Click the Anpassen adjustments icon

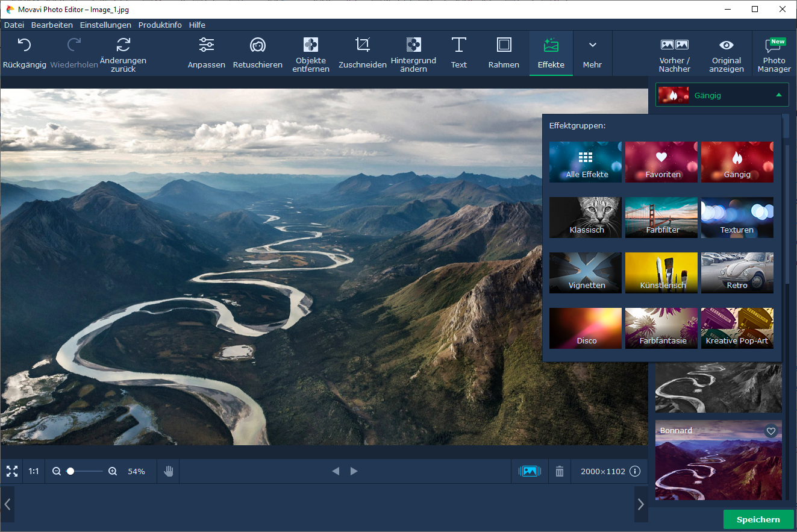(207, 52)
